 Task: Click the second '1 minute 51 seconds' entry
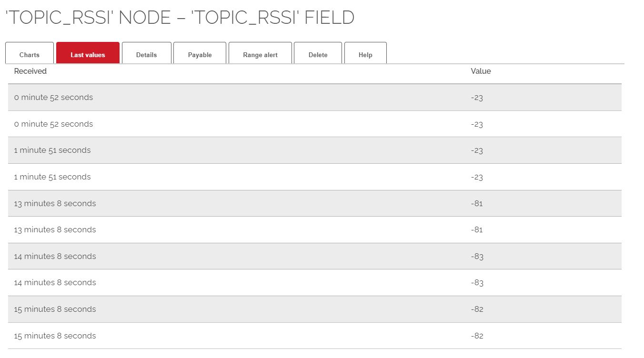click(x=52, y=177)
